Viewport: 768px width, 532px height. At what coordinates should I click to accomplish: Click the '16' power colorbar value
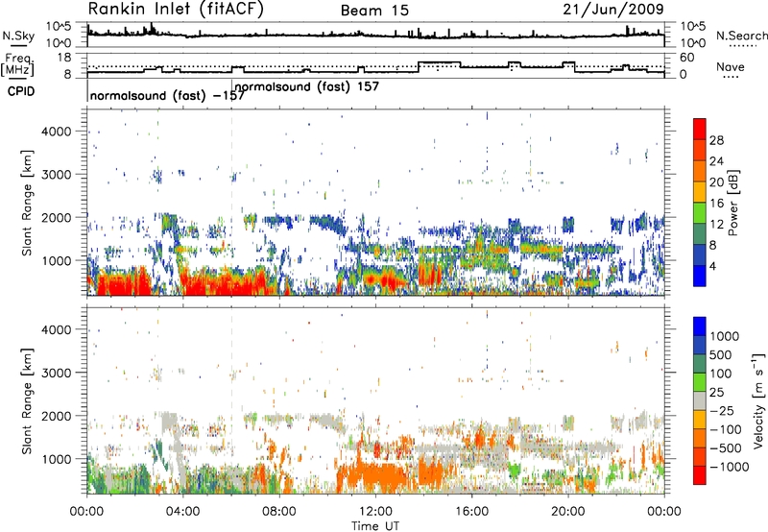click(716, 204)
